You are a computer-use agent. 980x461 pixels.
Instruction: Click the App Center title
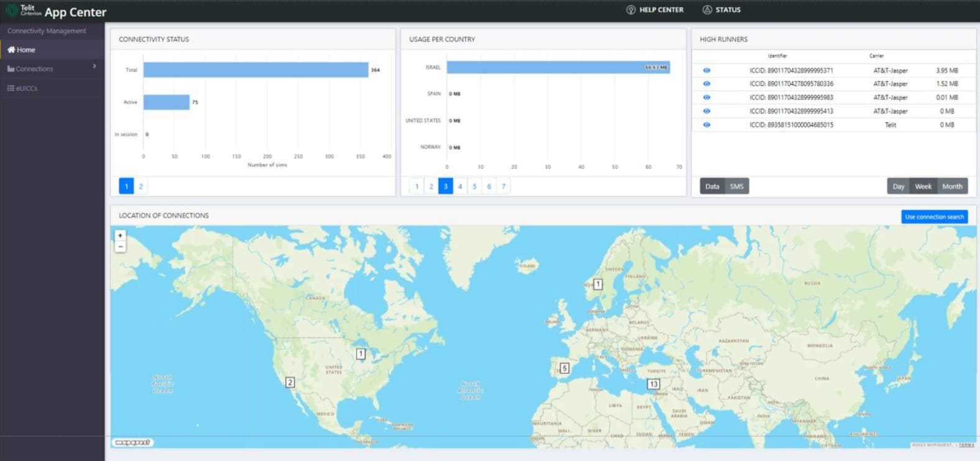click(75, 12)
